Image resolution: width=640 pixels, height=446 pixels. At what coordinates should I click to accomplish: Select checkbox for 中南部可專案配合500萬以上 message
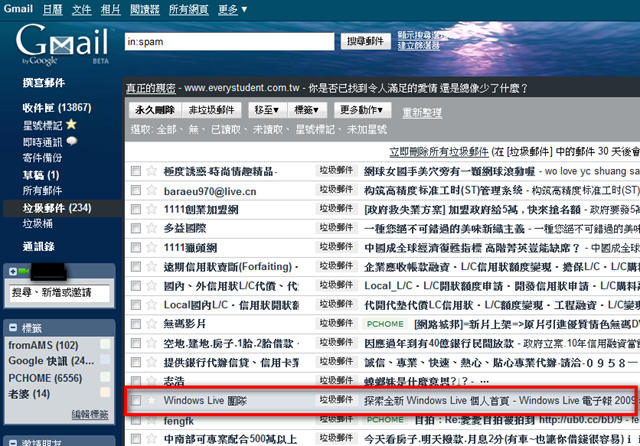[136, 439]
